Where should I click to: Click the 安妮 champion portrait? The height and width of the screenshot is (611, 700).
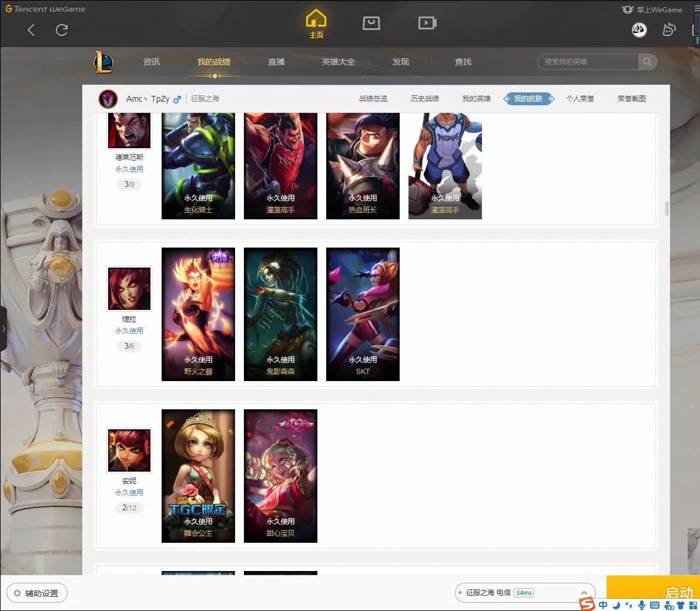click(129, 450)
